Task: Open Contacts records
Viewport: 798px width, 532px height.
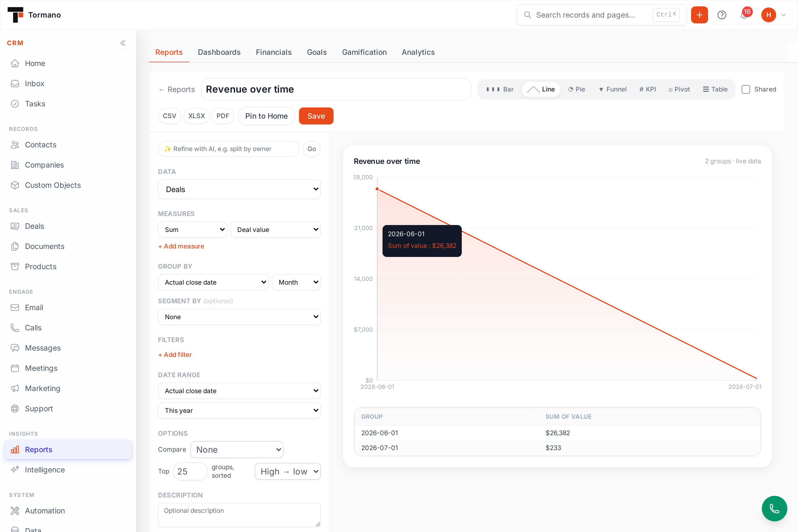Action: 68,144
